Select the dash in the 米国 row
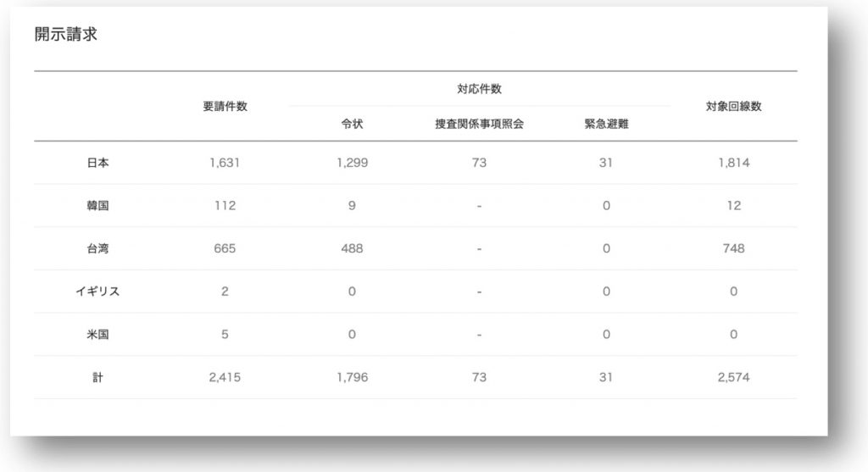The width and height of the screenshot is (868, 472). pos(480,336)
